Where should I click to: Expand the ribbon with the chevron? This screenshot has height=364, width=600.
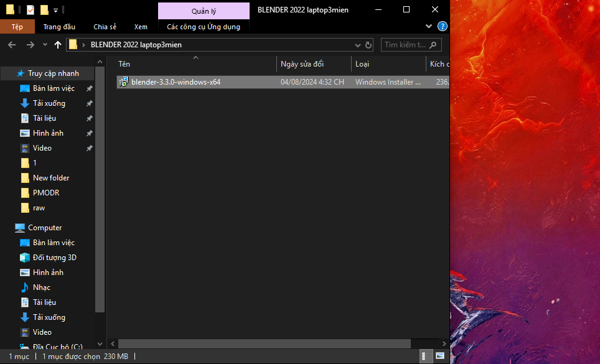pos(429,27)
